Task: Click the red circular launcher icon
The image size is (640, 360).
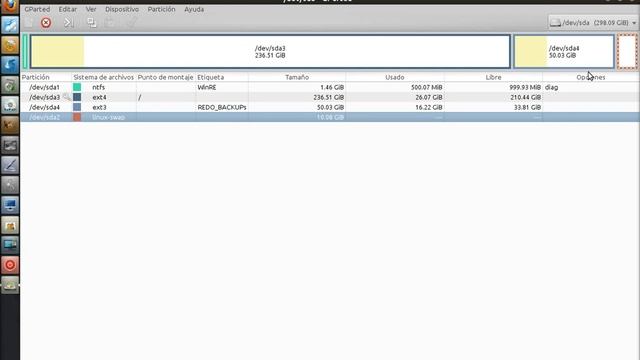Action: click(x=10, y=265)
